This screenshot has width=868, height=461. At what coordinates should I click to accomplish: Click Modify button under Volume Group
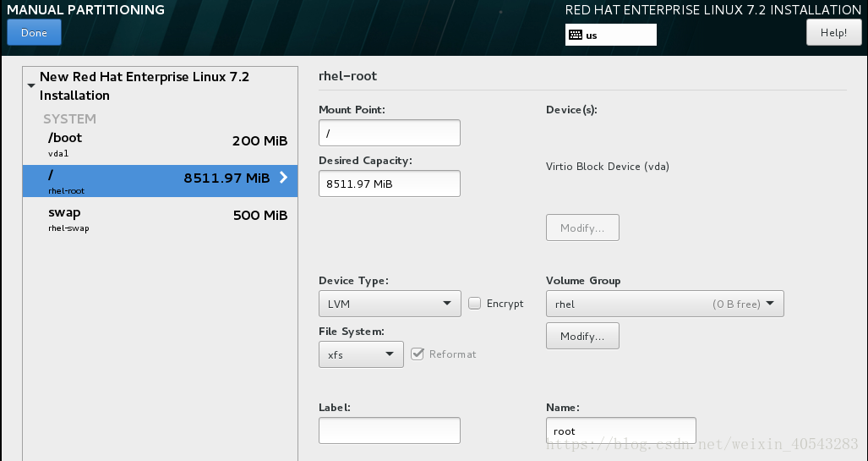point(582,336)
